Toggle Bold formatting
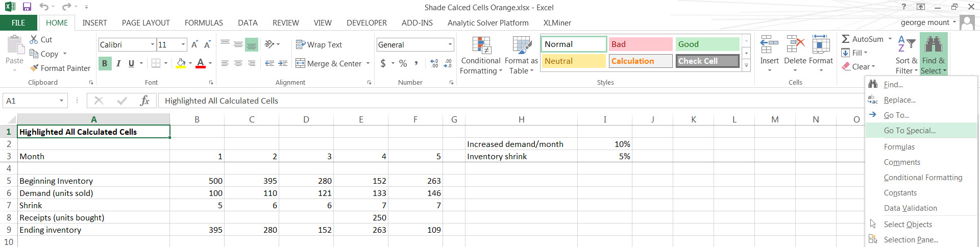 tap(105, 63)
